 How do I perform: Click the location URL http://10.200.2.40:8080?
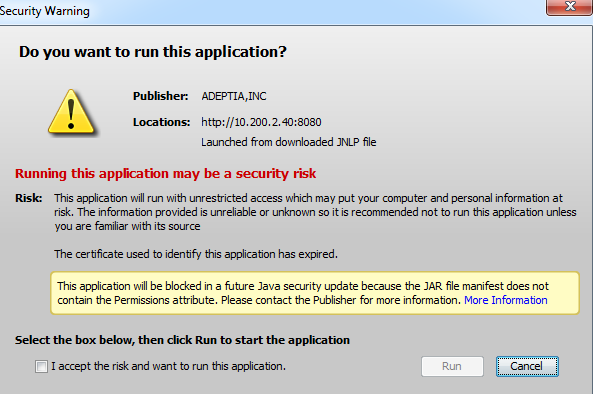(x=261, y=122)
